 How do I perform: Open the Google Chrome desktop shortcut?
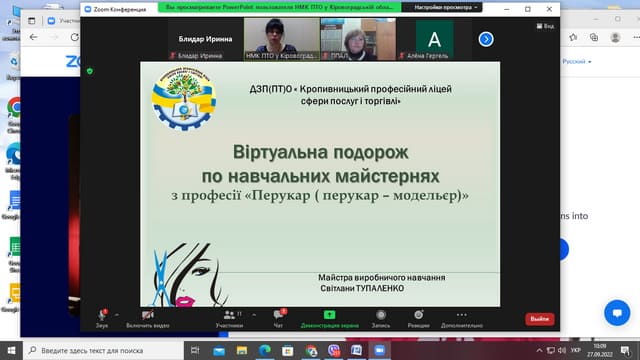[x=13, y=115]
